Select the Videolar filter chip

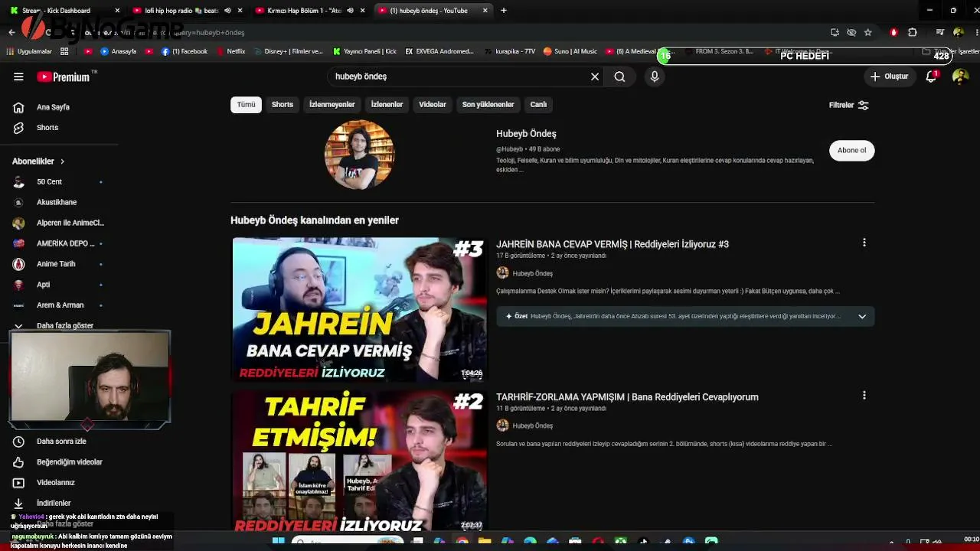433,105
